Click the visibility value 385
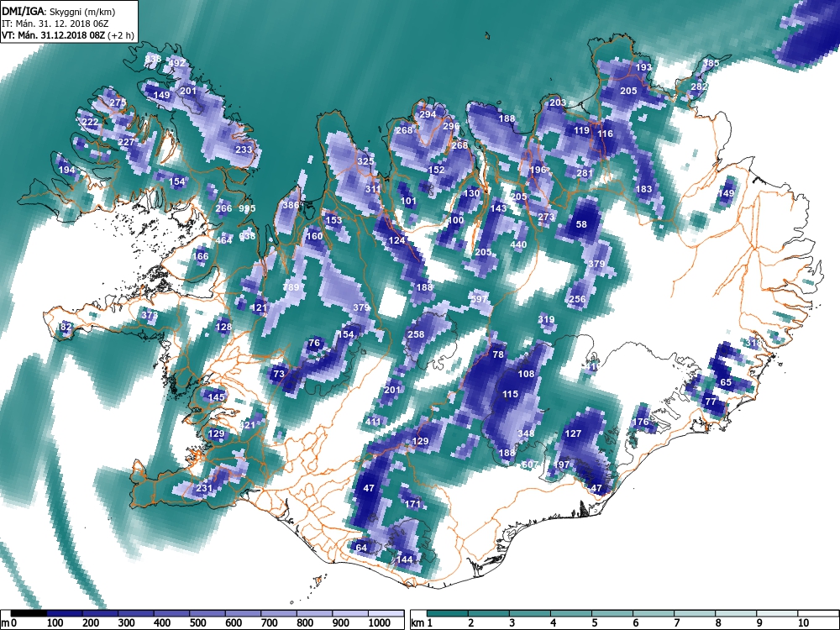Image resolution: width=840 pixels, height=630 pixels. [711, 63]
